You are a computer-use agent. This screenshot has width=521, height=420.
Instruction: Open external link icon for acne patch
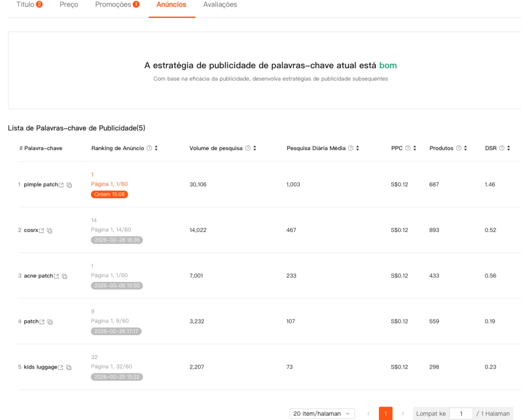click(x=56, y=276)
